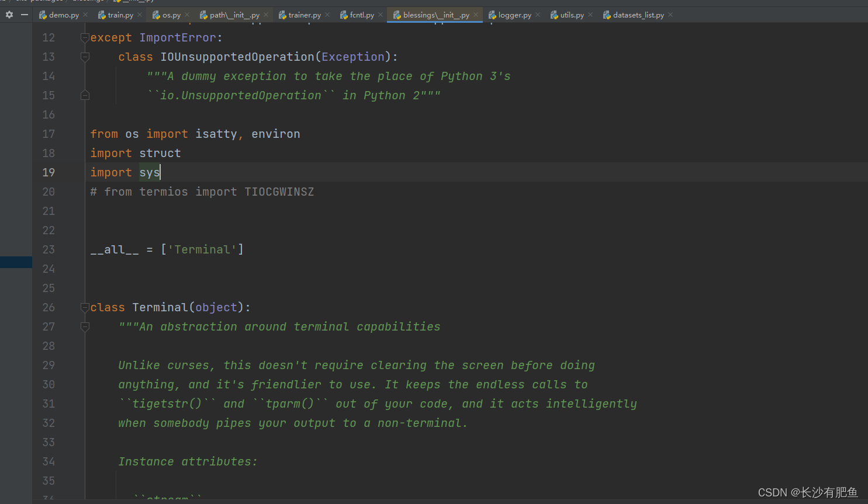The image size is (868, 504).
Task: Close the train.py tab
Action: pyautogui.click(x=140, y=15)
